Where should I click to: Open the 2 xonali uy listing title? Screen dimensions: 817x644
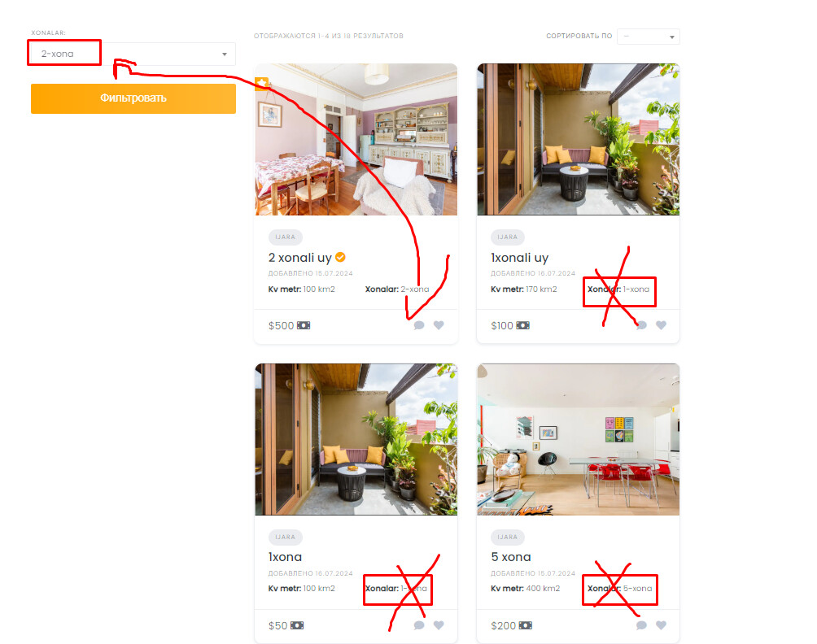point(300,258)
